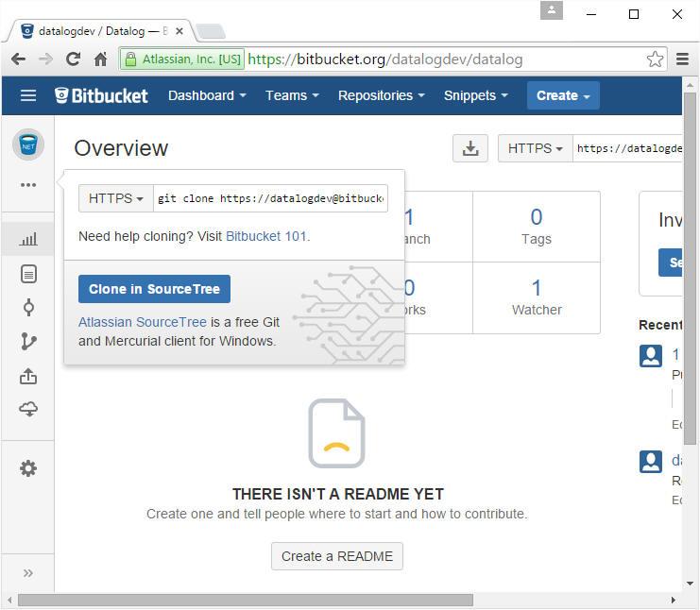Image resolution: width=700 pixels, height=610 pixels.
Task: Open the hamburger menu in Bitbucket header
Action: click(x=28, y=95)
